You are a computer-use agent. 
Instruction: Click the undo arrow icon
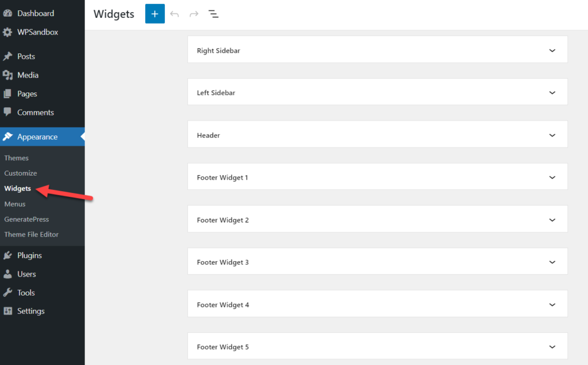[x=175, y=14]
